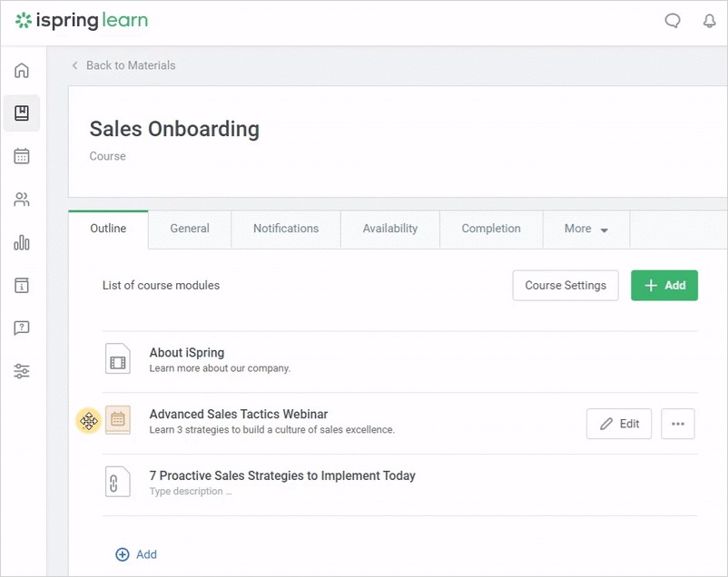Open the Home icon in sidebar

[x=22, y=71]
